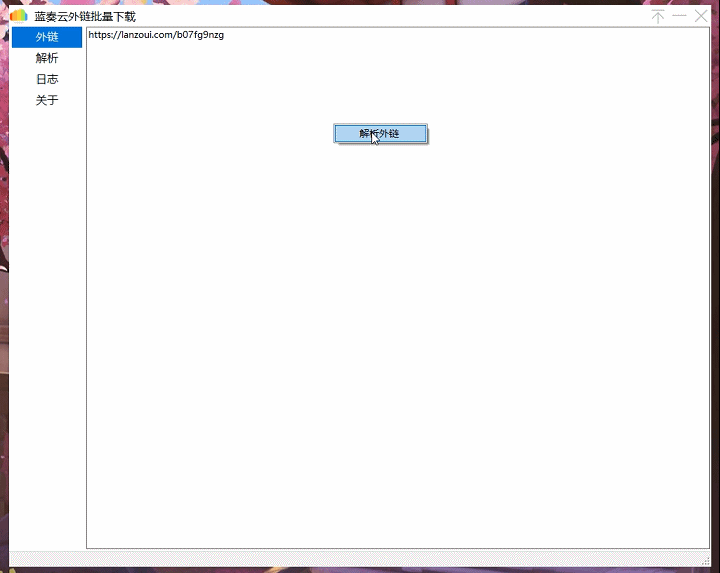Select the 外链 tab in sidebar

[47, 37]
